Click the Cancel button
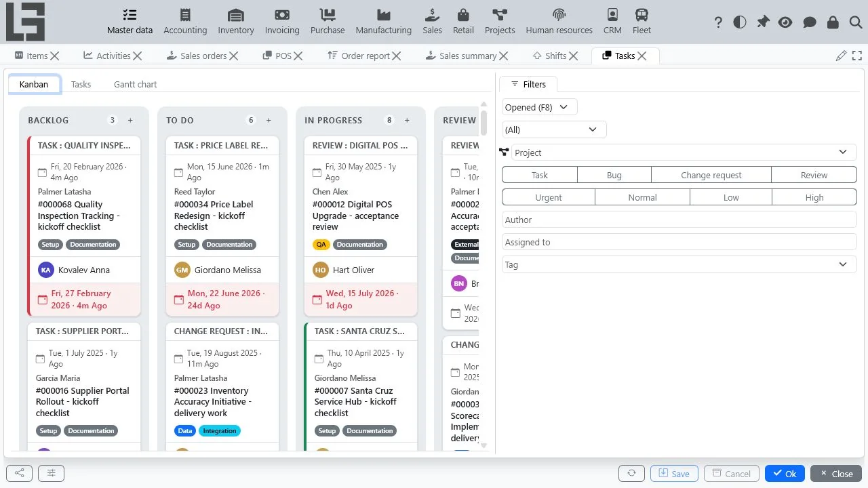 pyautogui.click(x=731, y=473)
